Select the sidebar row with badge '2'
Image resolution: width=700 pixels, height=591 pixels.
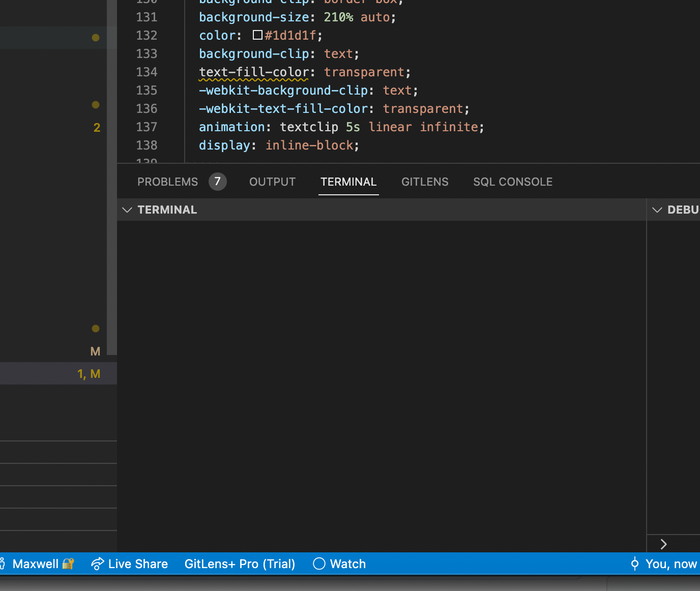(x=53, y=127)
